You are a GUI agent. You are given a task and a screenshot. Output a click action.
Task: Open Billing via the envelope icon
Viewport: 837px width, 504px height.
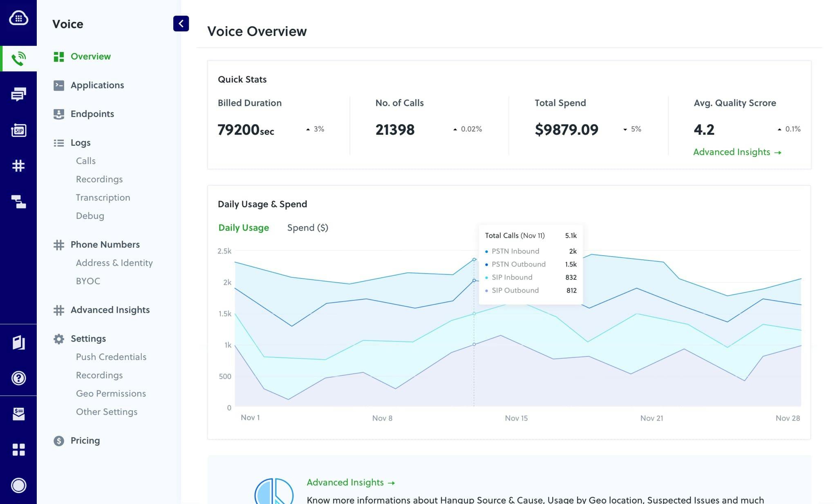(18, 415)
